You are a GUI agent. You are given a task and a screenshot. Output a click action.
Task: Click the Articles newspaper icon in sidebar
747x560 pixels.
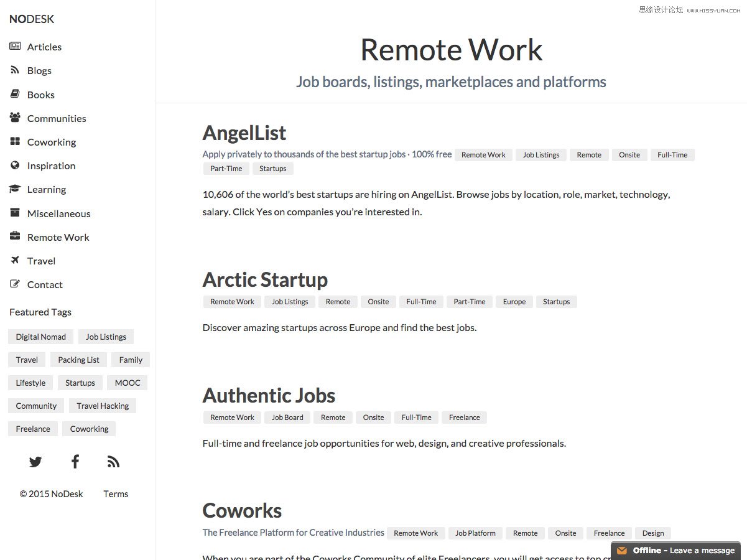(x=15, y=46)
